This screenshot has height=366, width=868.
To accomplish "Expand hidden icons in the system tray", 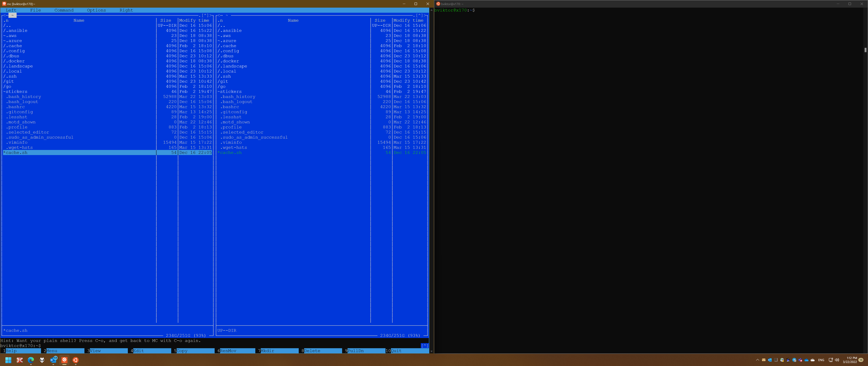I will 757,360.
